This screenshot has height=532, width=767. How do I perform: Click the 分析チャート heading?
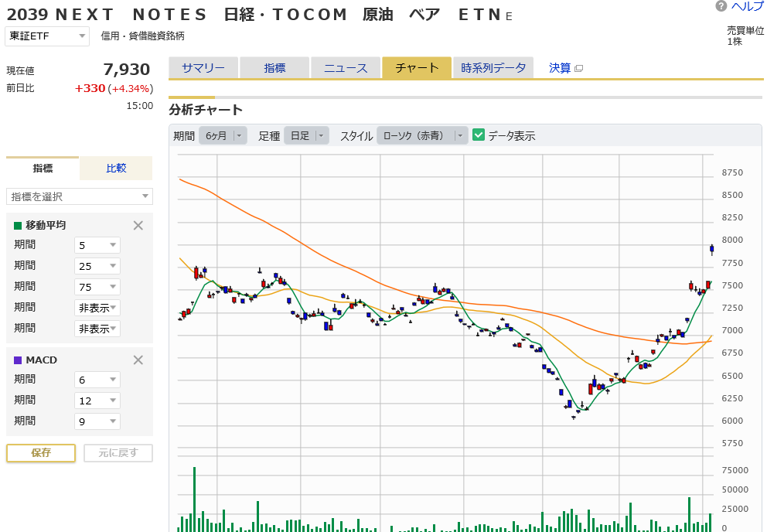(x=206, y=110)
